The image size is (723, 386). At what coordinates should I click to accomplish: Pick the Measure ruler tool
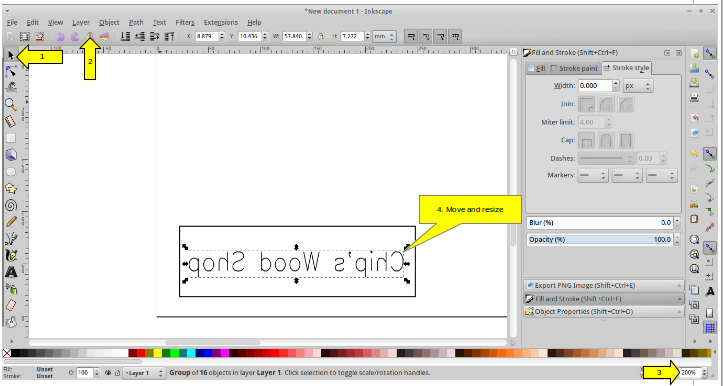pos(11,121)
